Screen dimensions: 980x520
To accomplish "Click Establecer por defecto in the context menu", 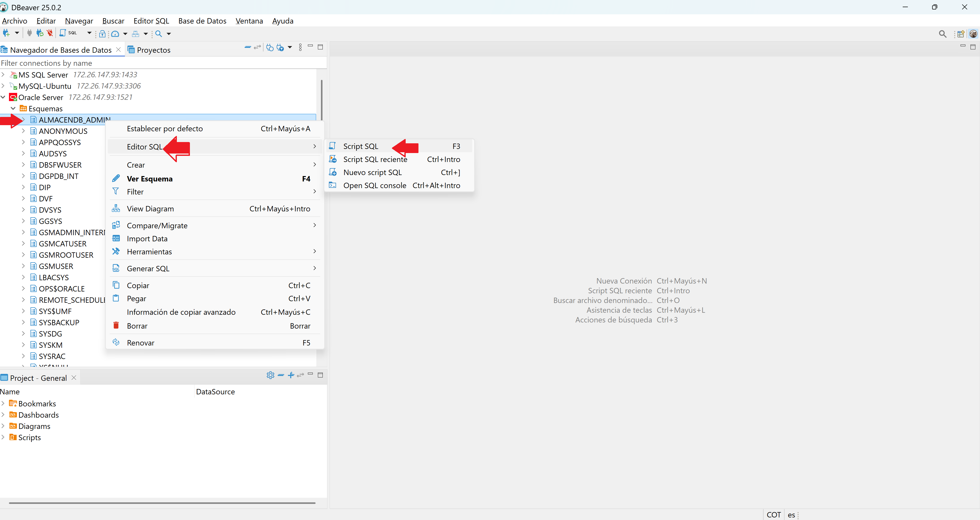I will click(x=215, y=128).
